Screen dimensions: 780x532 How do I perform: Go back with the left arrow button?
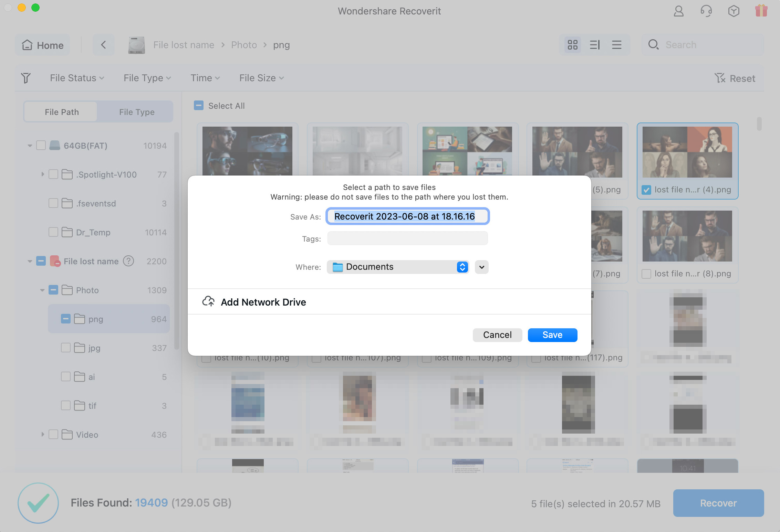click(x=103, y=45)
